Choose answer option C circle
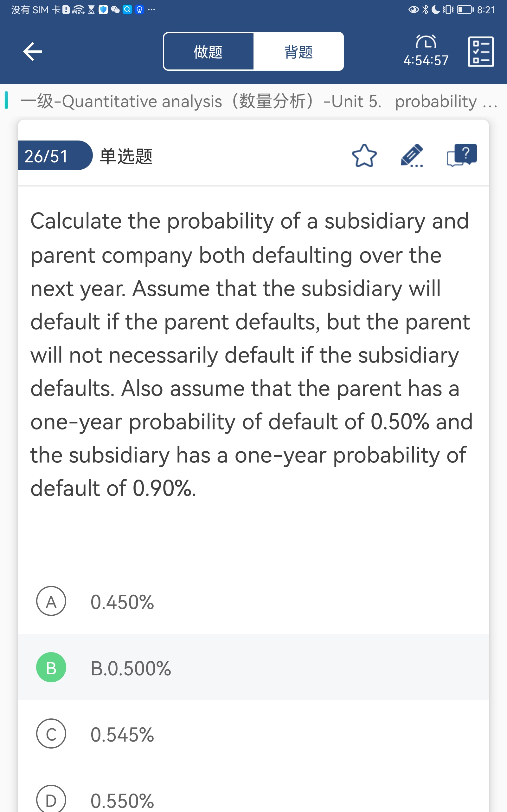Screen dimensions: 507x812 (51, 734)
